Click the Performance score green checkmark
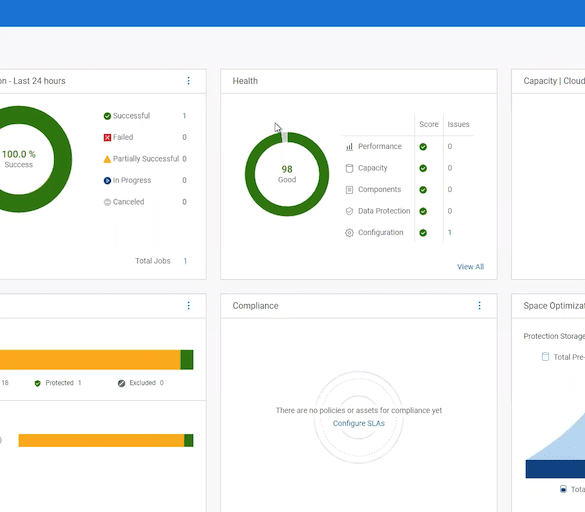Viewport: 585px width, 512px height. (423, 147)
